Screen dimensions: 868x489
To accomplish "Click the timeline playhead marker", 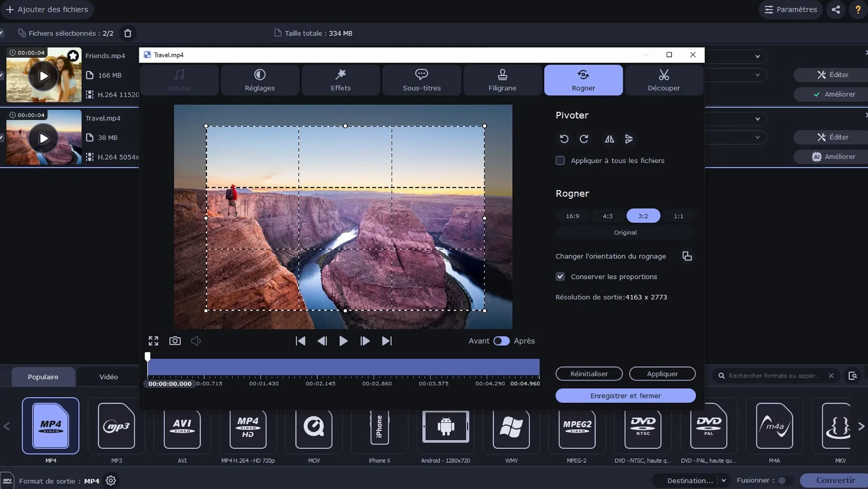I will tap(148, 356).
